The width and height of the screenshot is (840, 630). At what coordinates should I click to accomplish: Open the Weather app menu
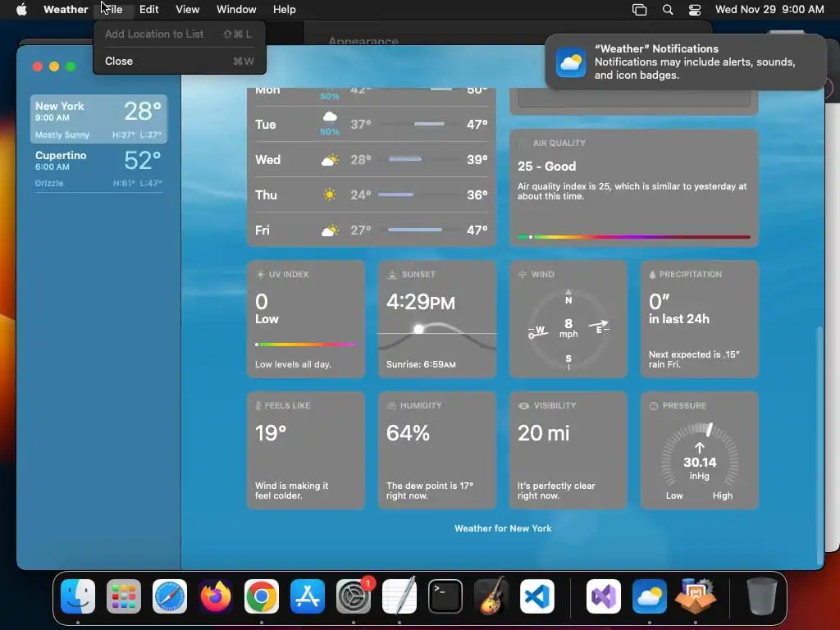pos(66,9)
